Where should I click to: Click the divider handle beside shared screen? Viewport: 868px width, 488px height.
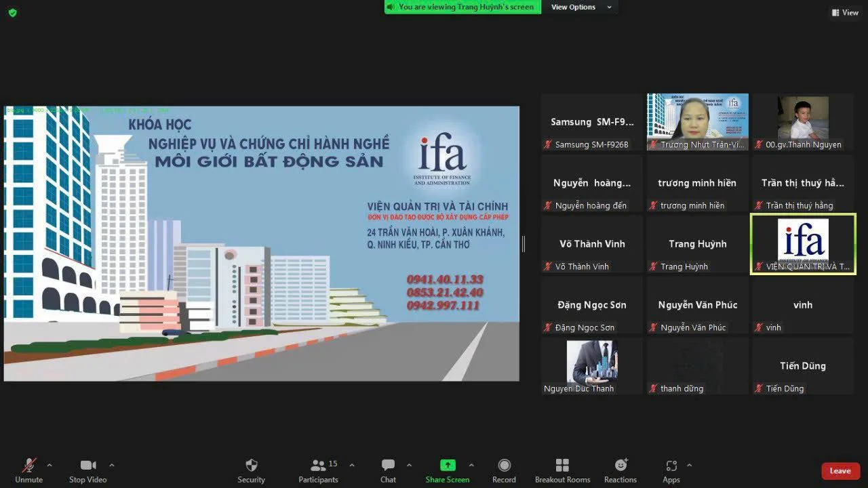pyautogui.click(x=523, y=244)
